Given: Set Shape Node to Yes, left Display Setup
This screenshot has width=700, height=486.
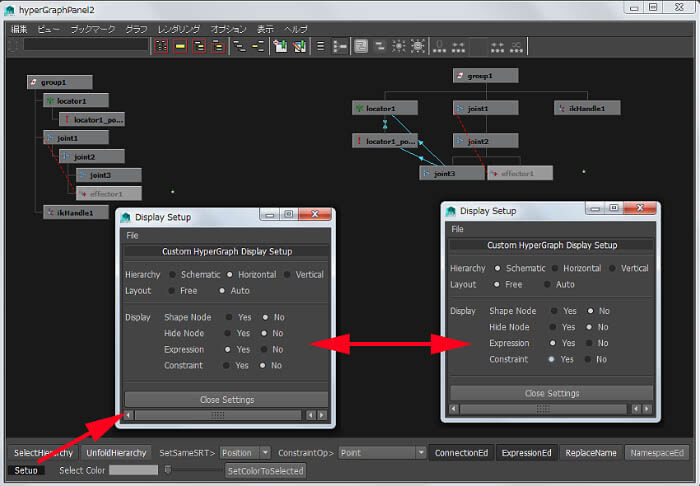Looking at the screenshot, I should click(x=229, y=317).
